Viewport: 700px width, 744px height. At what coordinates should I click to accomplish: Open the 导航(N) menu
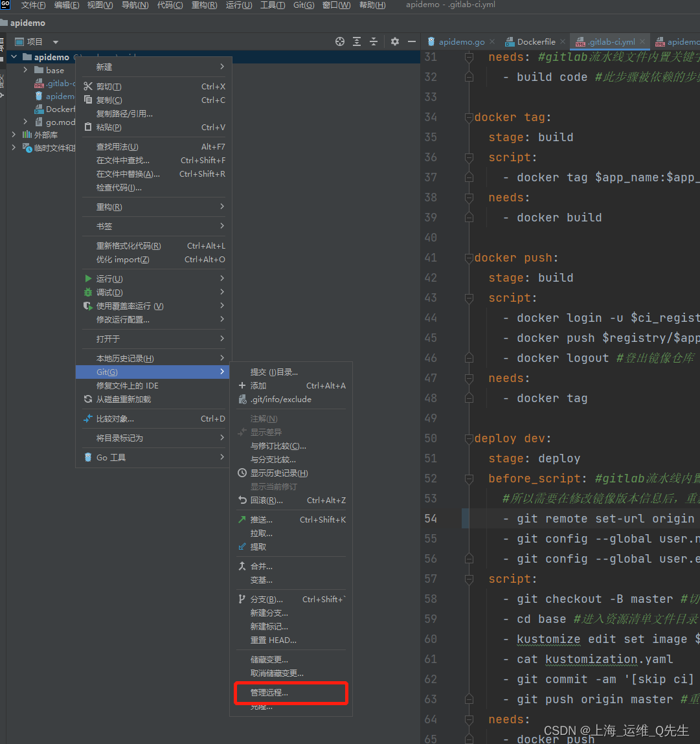[x=135, y=5]
